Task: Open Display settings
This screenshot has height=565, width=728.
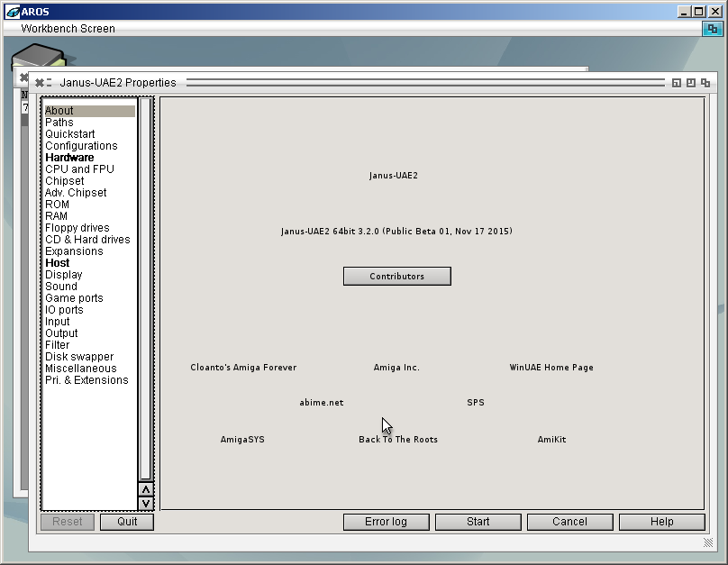Action: click(x=89, y=275)
